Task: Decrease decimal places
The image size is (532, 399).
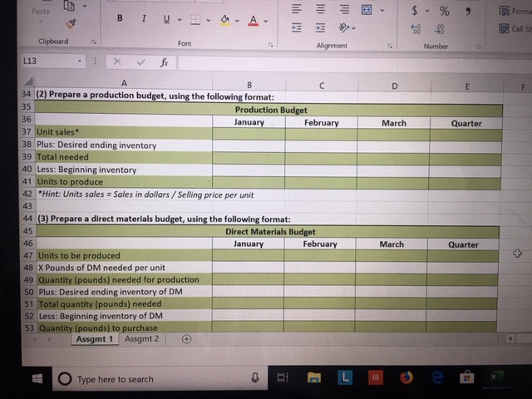Action: pos(440,29)
